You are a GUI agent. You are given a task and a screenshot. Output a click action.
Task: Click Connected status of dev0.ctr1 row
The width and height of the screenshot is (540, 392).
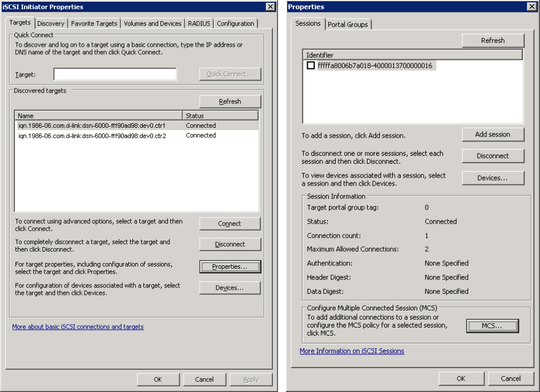201,126
